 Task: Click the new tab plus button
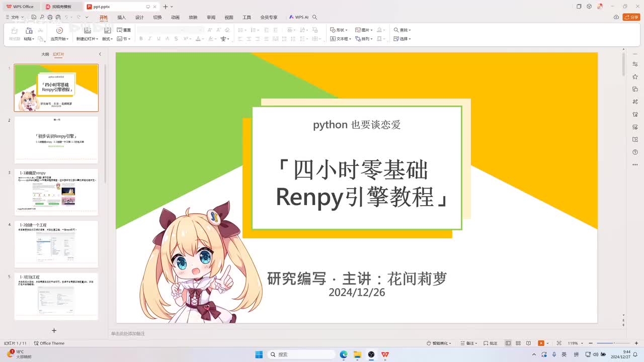pos(166,7)
